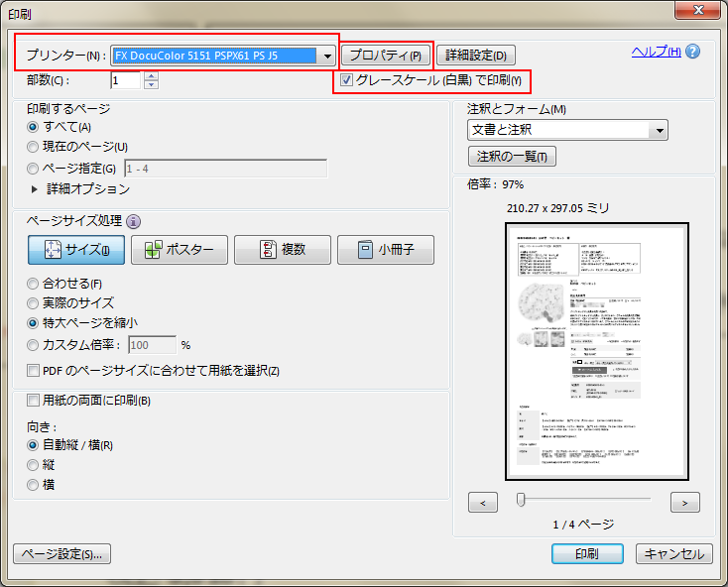Open the printer selection dropdown
The height and width of the screenshot is (587, 728).
[x=326, y=56]
